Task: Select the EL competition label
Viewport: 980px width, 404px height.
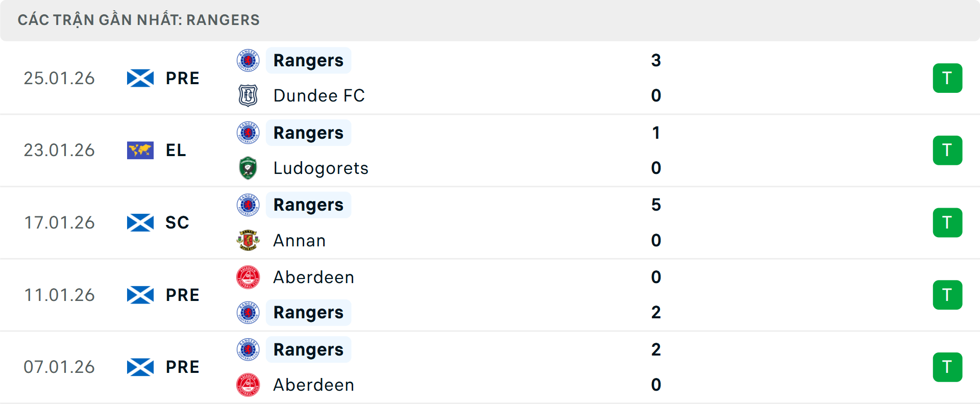Action: [176, 150]
